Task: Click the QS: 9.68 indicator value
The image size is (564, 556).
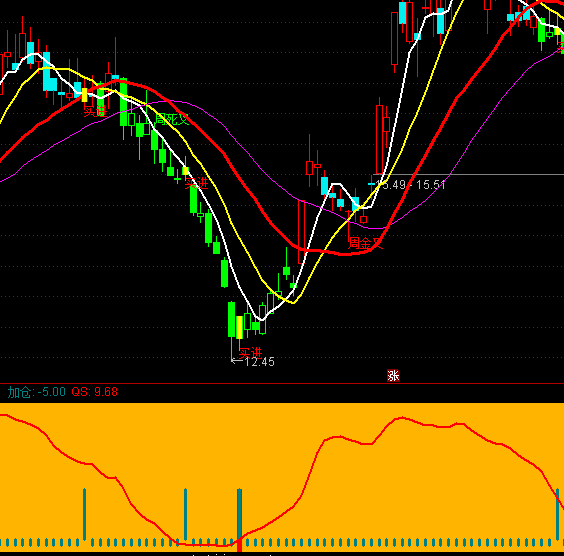Action: [95, 392]
